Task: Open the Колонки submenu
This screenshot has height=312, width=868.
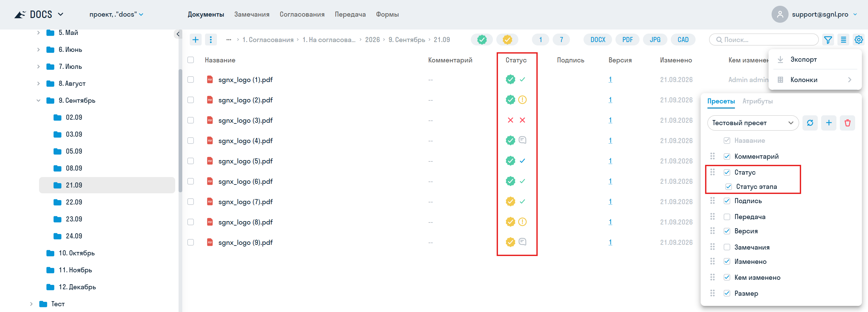Action: [815, 80]
